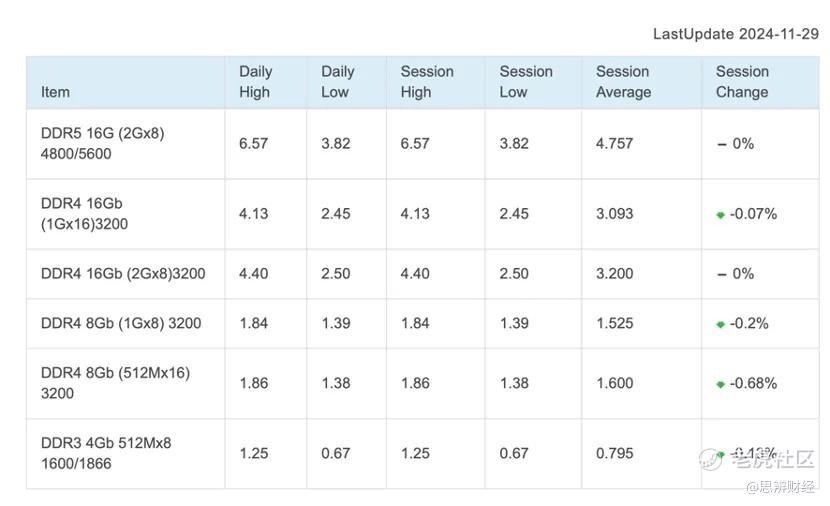Click the Session Low column header

(526, 82)
